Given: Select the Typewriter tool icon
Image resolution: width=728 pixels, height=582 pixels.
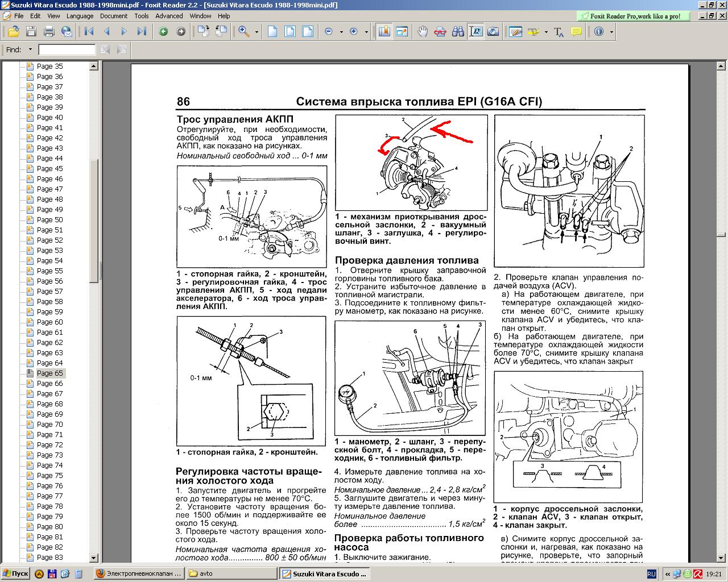Looking at the screenshot, I should [559, 32].
